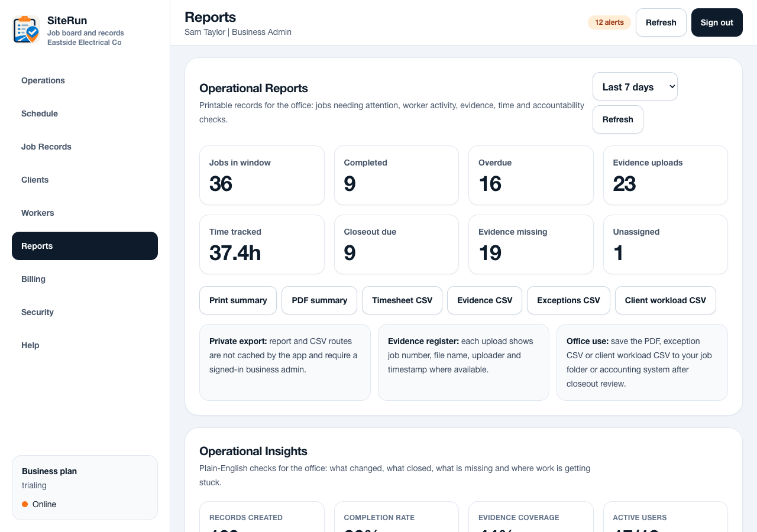Open the Workers page
Image resolution: width=757 pixels, height=532 pixels.
tap(85, 213)
